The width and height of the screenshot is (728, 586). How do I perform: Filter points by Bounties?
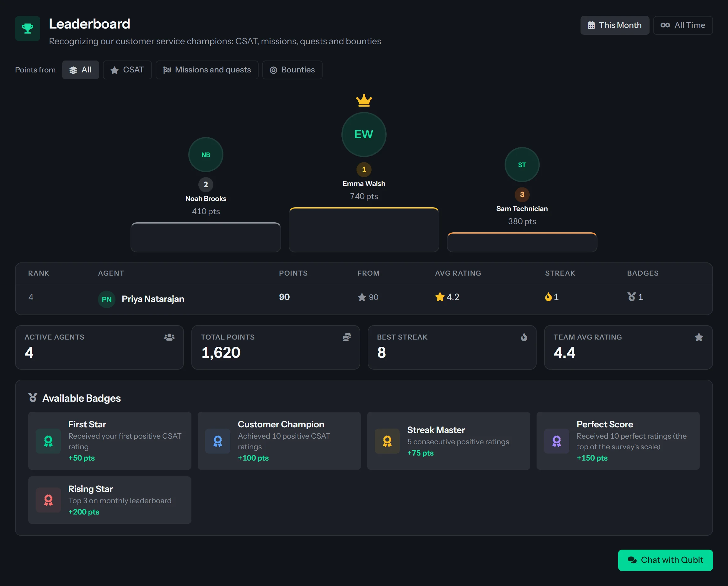292,70
